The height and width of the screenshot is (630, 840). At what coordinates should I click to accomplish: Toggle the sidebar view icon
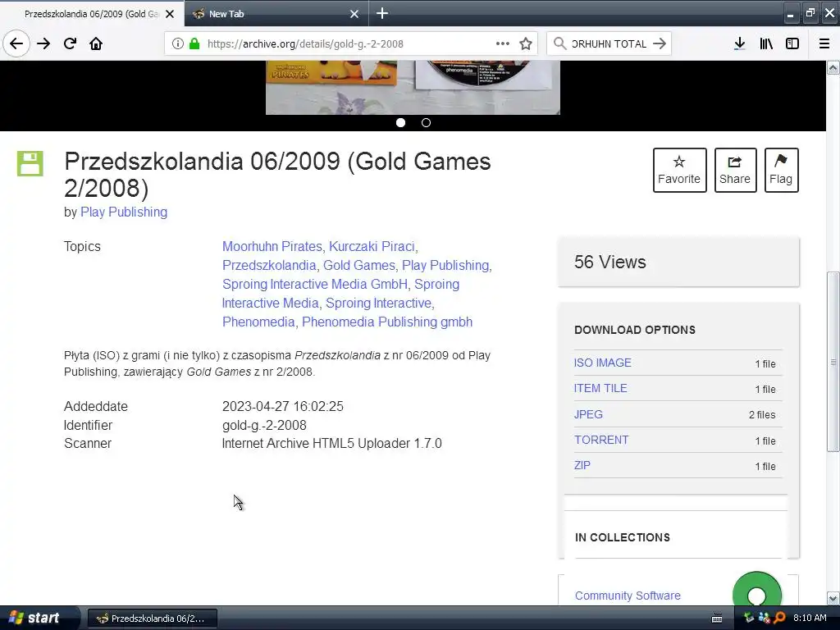point(792,44)
